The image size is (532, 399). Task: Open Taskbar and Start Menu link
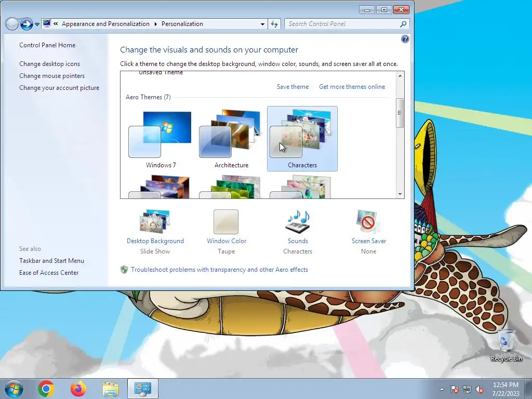51,261
